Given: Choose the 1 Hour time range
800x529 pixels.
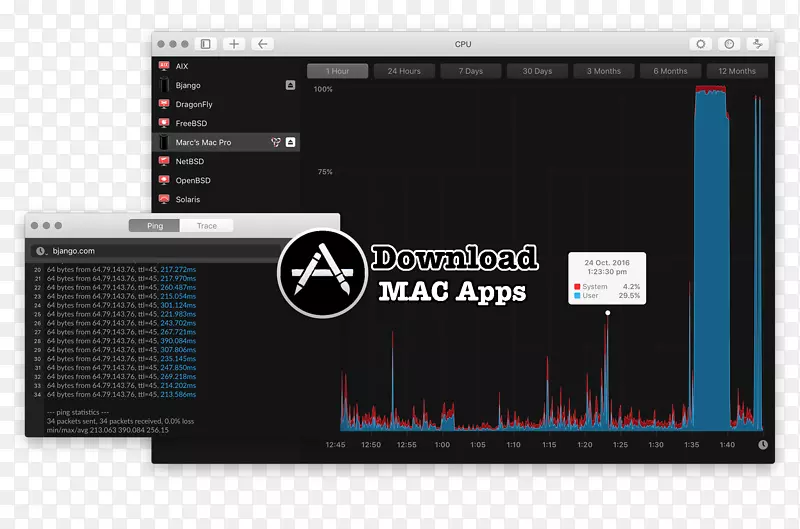Looking at the screenshot, I should tap(338, 71).
